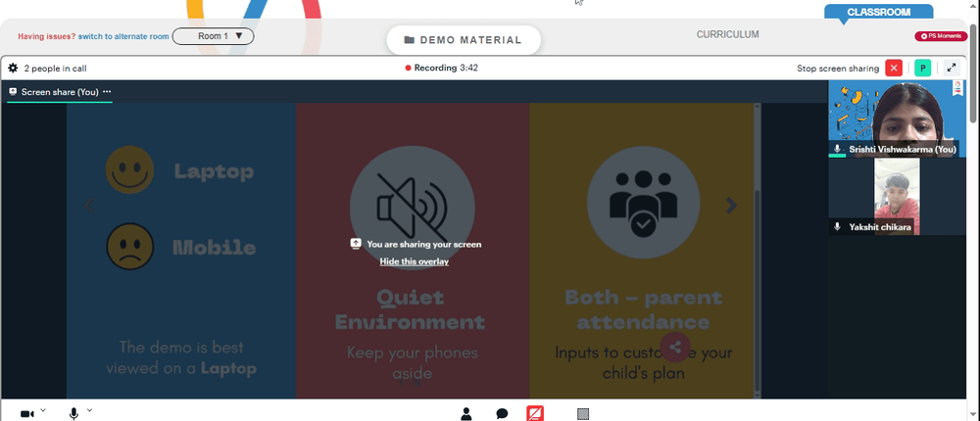The height and width of the screenshot is (421, 980).
Task: Expand call to fullscreen
Action: pos(952,69)
